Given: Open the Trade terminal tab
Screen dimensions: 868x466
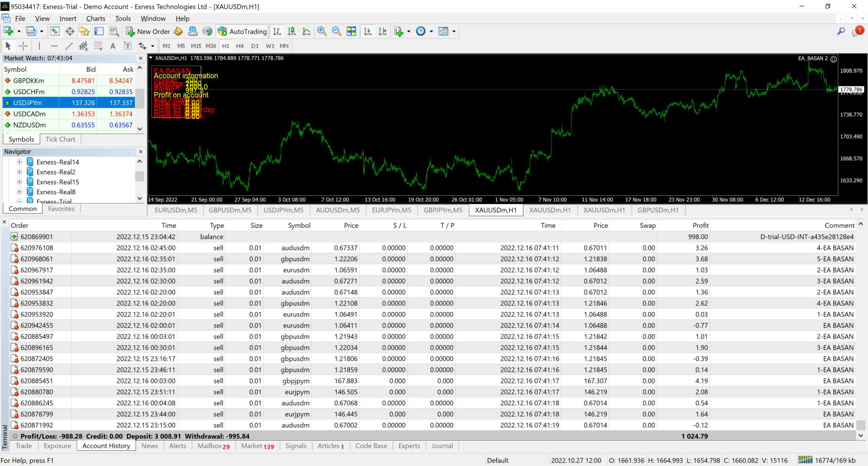Looking at the screenshot, I should 24,446.
